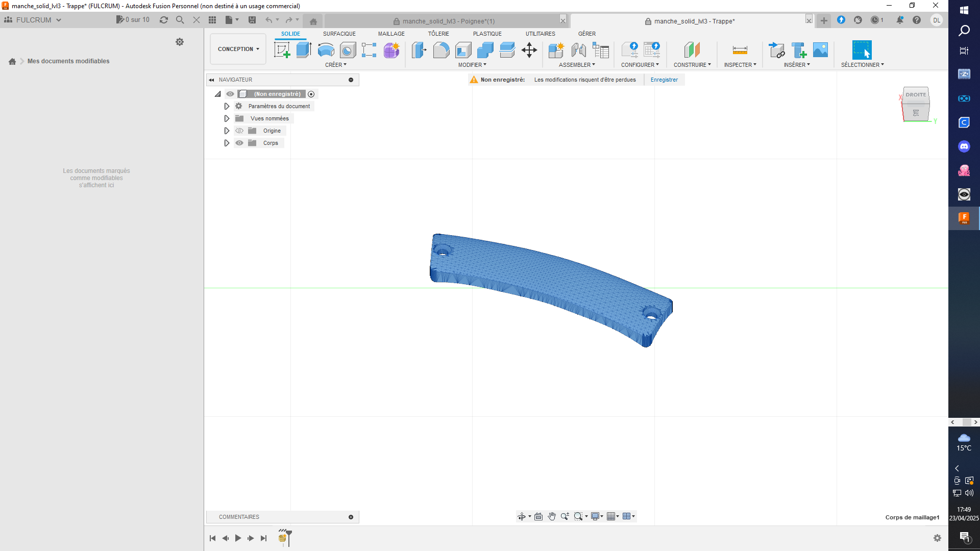Select the Insert fastener bolt tool
980x551 pixels.
pos(799,50)
